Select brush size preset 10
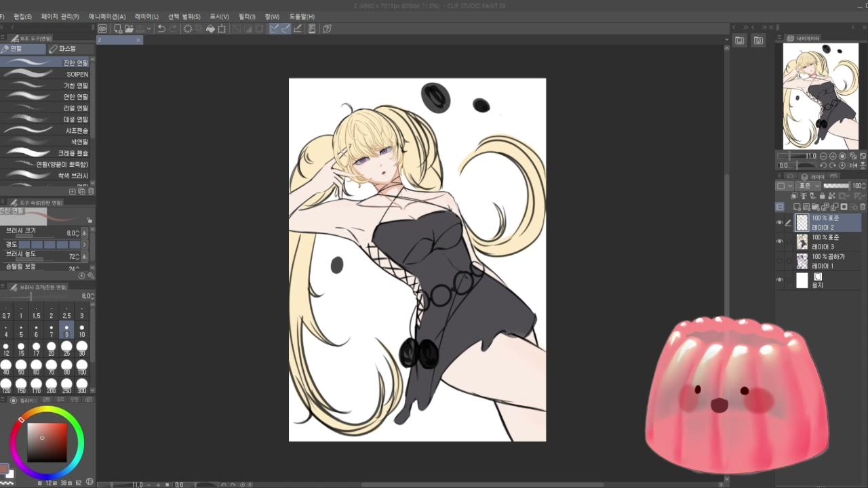This screenshot has height=488, width=868. click(x=82, y=330)
